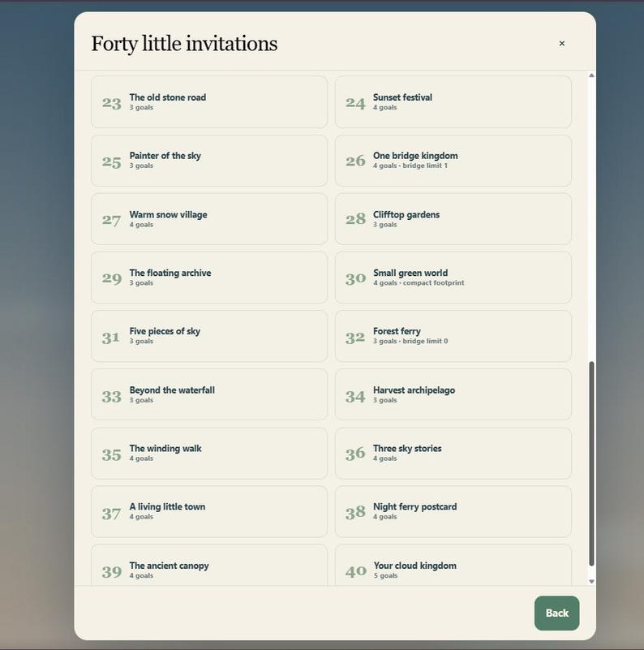The image size is (644, 650).
Task: Choose level 28 Clifftop gardens
Action: tap(453, 219)
